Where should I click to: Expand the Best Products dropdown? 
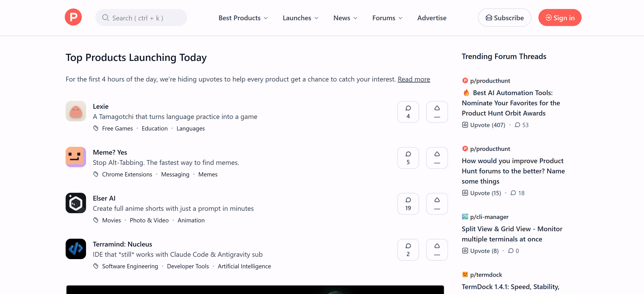click(243, 18)
